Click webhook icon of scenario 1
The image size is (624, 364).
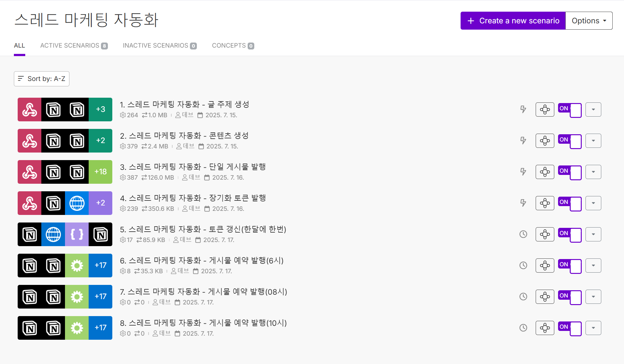(29, 109)
